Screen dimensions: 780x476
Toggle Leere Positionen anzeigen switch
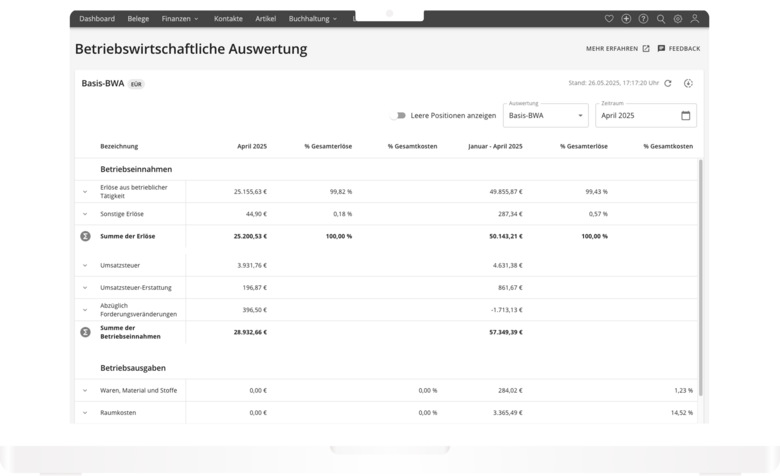coord(399,116)
